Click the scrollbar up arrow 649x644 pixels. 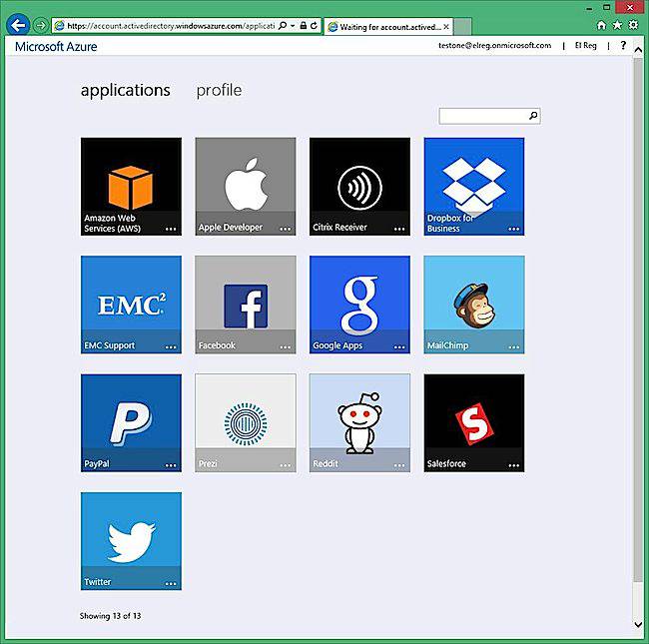[x=638, y=50]
